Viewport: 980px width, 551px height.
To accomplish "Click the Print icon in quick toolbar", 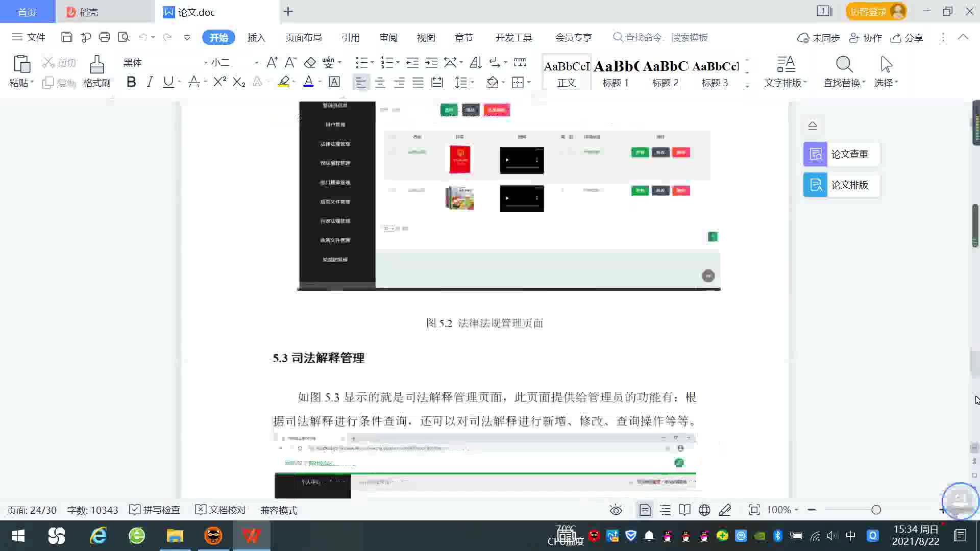I will (x=105, y=37).
